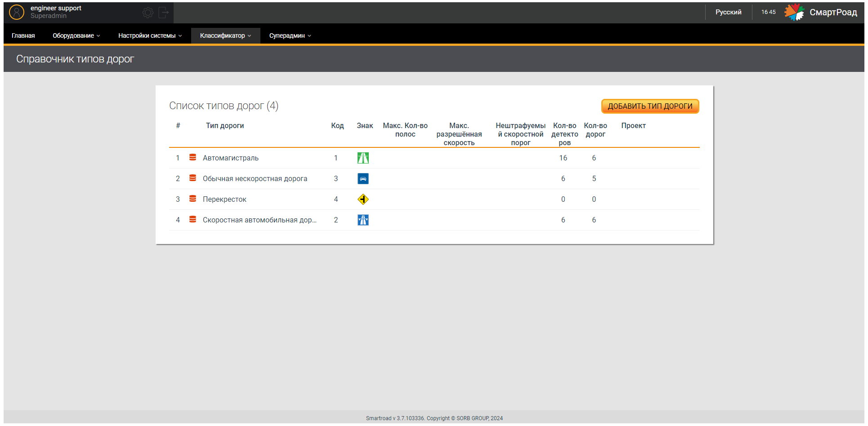Select the Скоростная автомобильная дор... row
Image resolution: width=868 pixels, height=426 pixels.
point(434,220)
